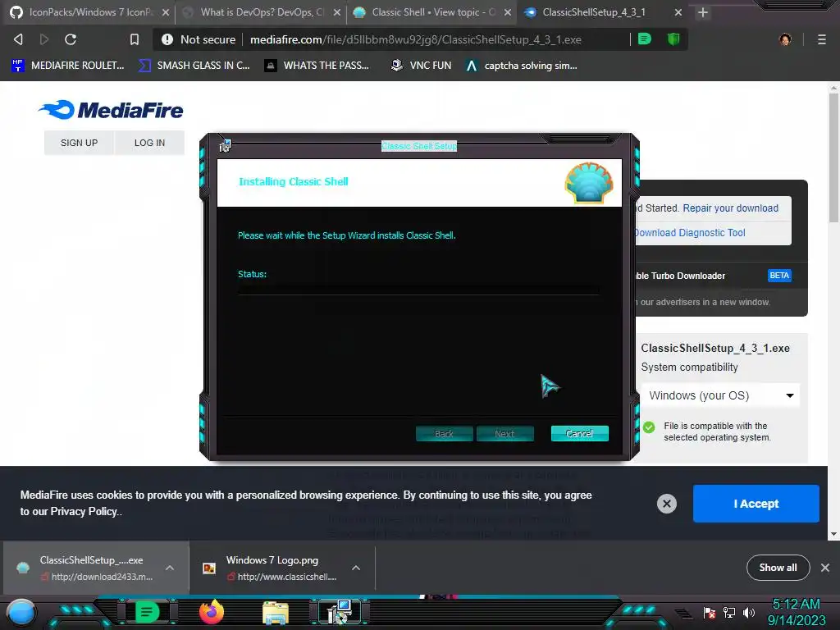This screenshot has width=840, height=630.
Task: Show all downloads
Action: pos(778,568)
